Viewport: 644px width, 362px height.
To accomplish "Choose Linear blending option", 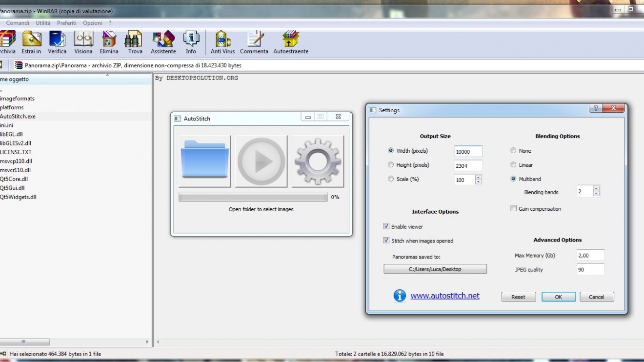I will [x=513, y=165].
